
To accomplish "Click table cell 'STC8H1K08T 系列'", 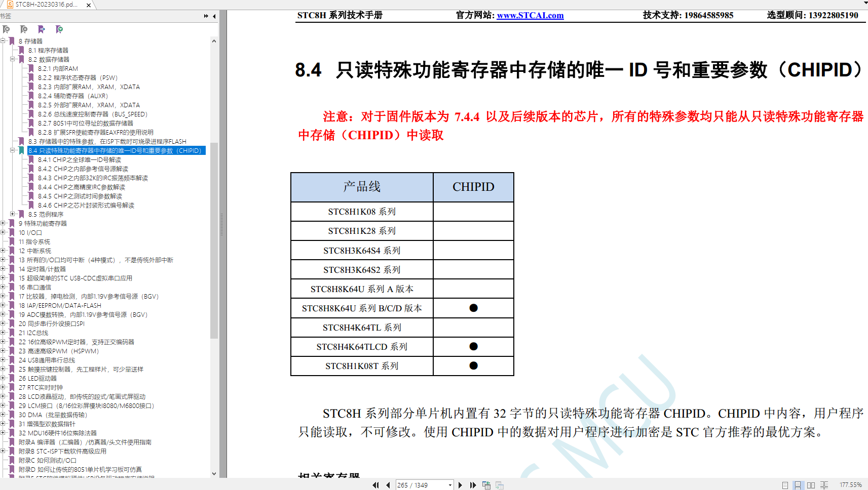I will (362, 366).
